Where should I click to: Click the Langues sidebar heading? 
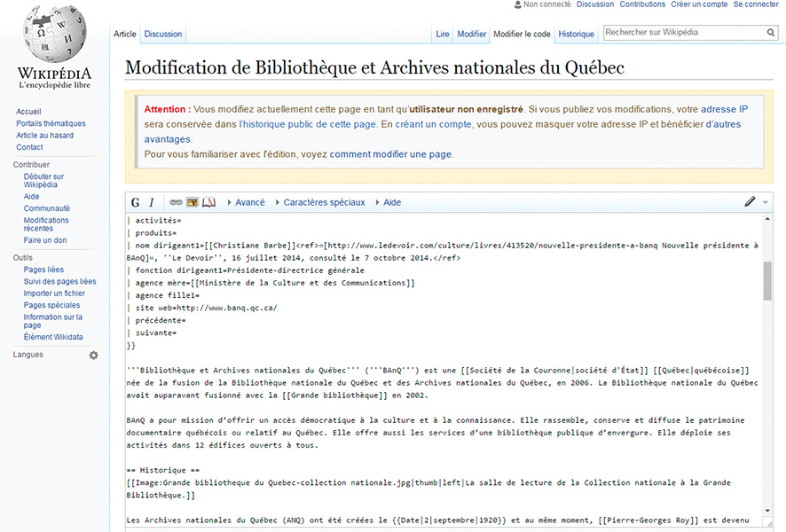28,355
